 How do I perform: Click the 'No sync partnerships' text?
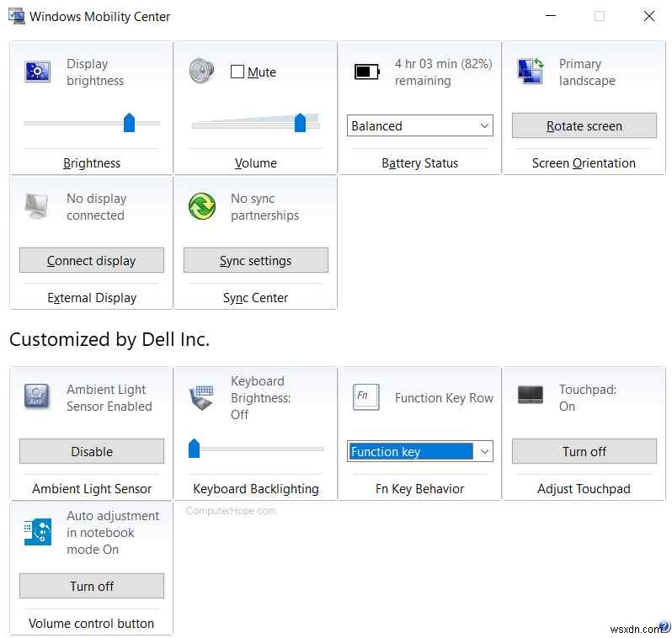264,206
